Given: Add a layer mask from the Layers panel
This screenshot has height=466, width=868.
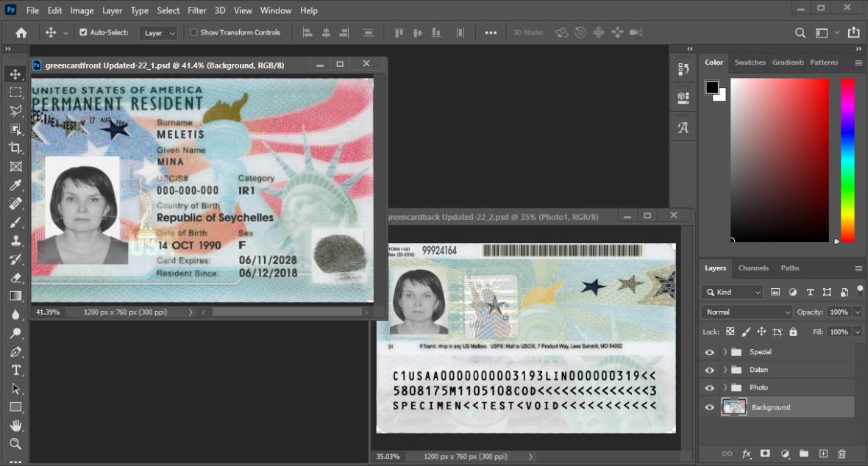Looking at the screenshot, I should click(765, 454).
